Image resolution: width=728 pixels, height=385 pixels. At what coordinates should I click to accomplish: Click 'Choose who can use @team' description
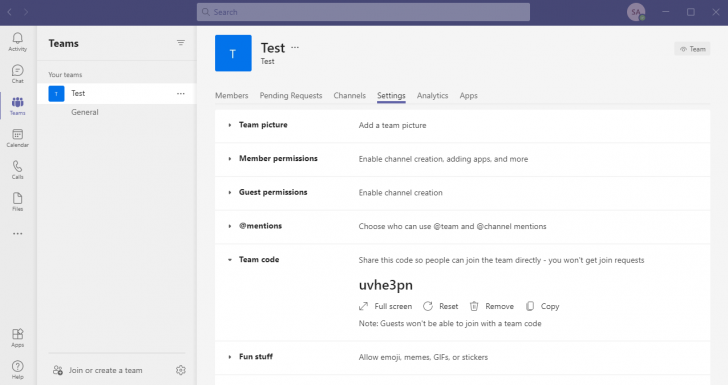452,226
